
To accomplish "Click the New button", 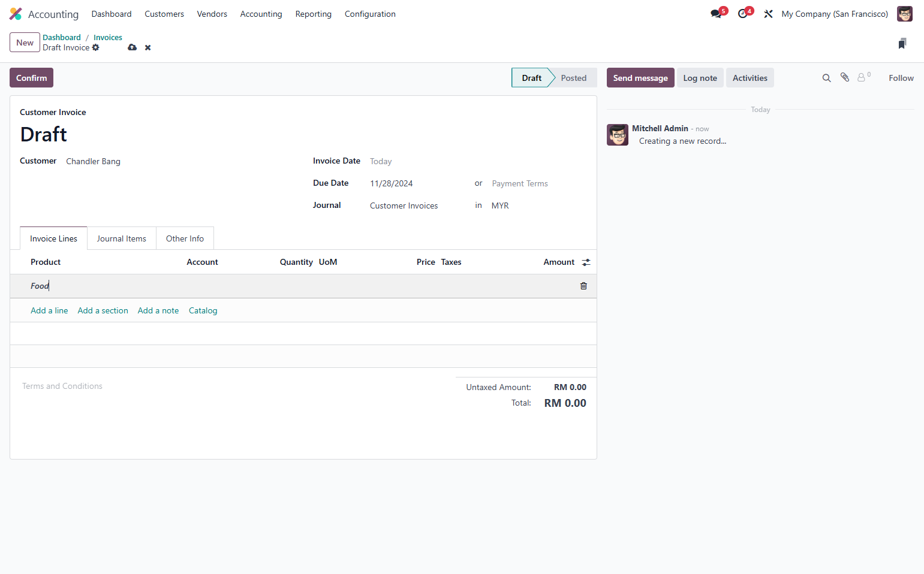I will pyautogui.click(x=25, y=43).
